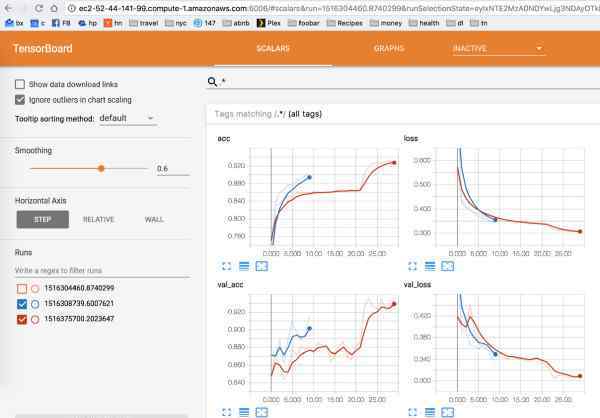Uncheck Ignore outliers in chart scaling
The image size is (600, 418).
[20, 100]
